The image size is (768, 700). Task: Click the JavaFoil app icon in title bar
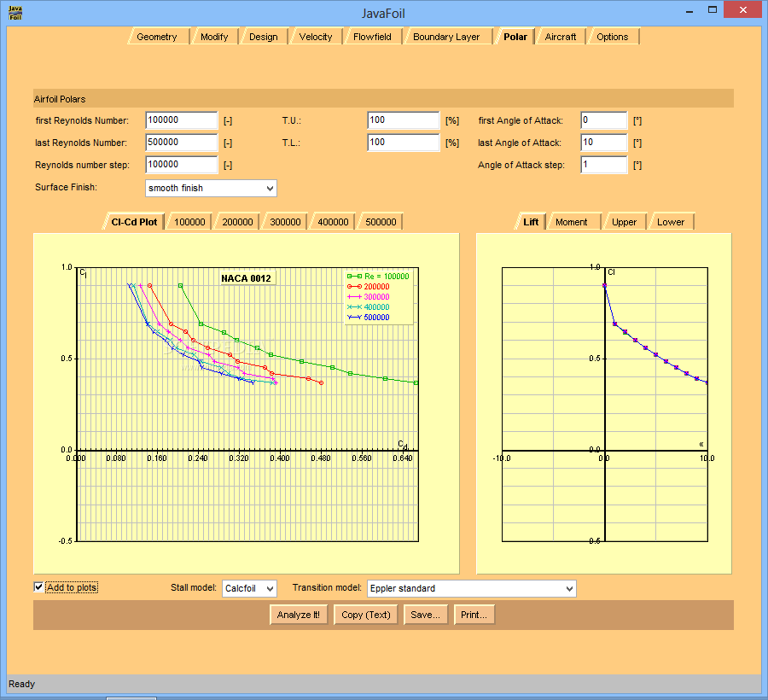[15, 13]
